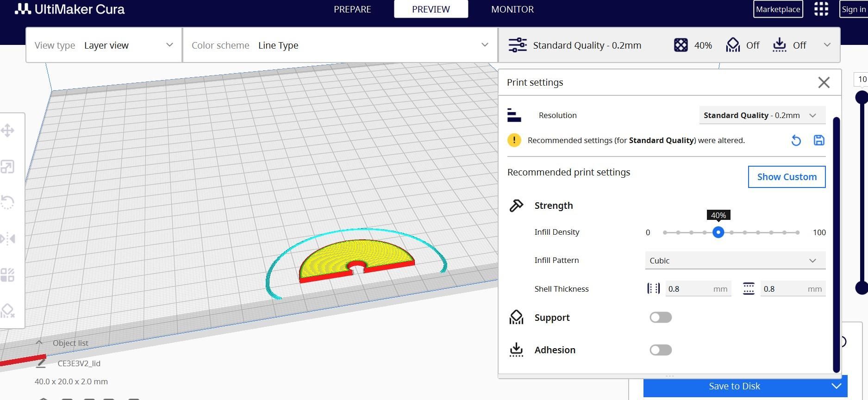Screen dimensions: 868x400
Task: Click the Infill Density label
Action: pyautogui.click(x=556, y=232)
